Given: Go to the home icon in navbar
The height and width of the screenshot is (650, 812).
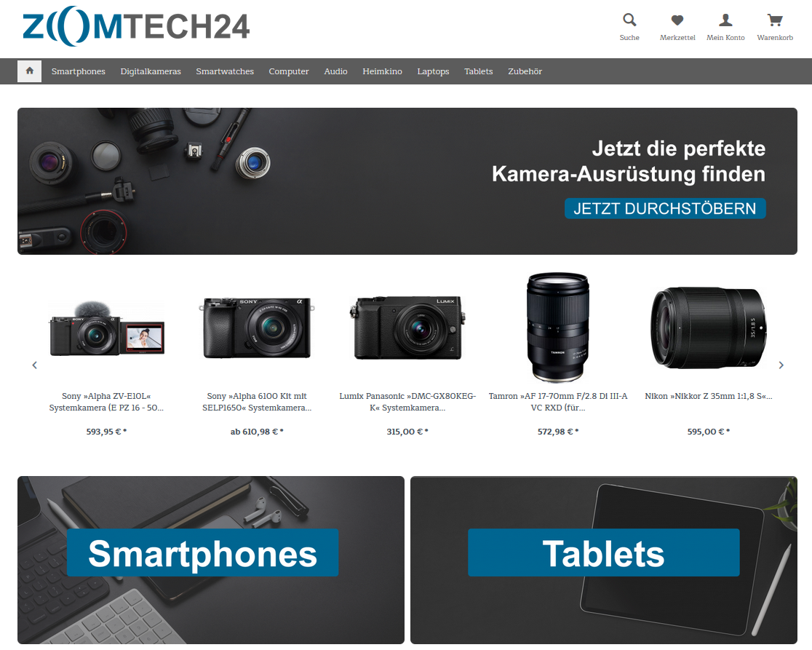Looking at the screenshot, I should point(30,71).
